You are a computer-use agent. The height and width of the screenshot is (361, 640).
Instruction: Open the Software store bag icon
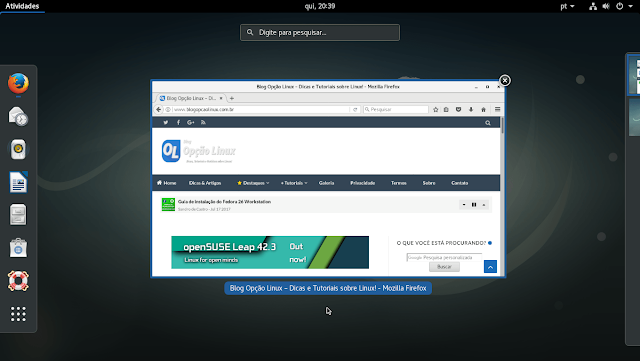[x=18, y=248]
